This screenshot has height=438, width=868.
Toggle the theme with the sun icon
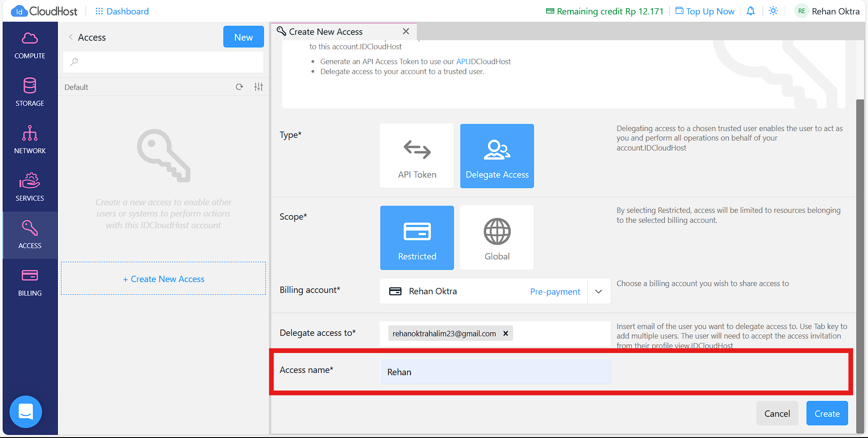(773, 11)
